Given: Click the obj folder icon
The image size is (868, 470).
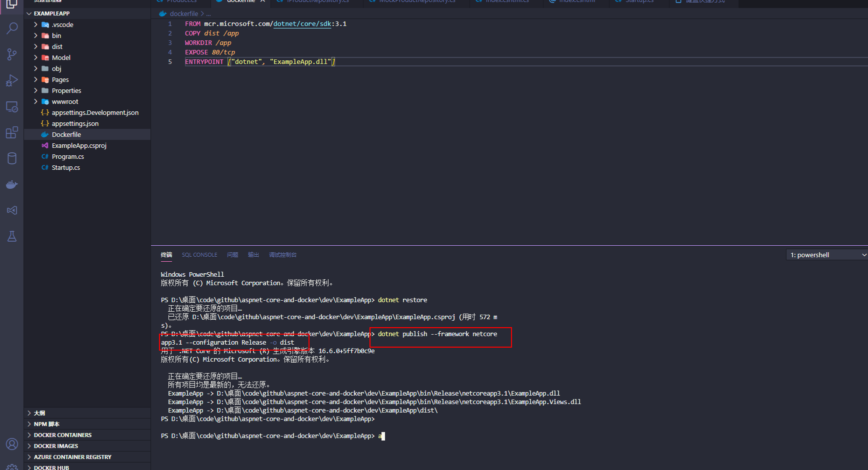Looking at the screenshot, I should click(x=45, y=68).
